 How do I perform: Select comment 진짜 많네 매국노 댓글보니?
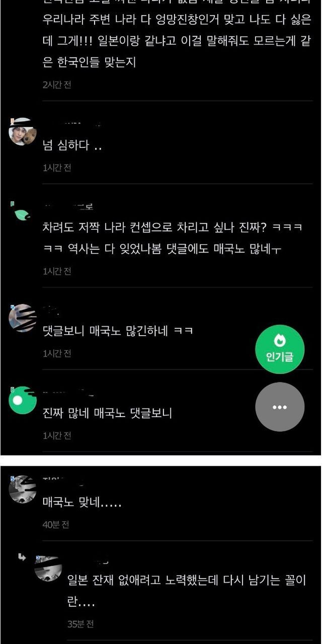click(108, 413)
